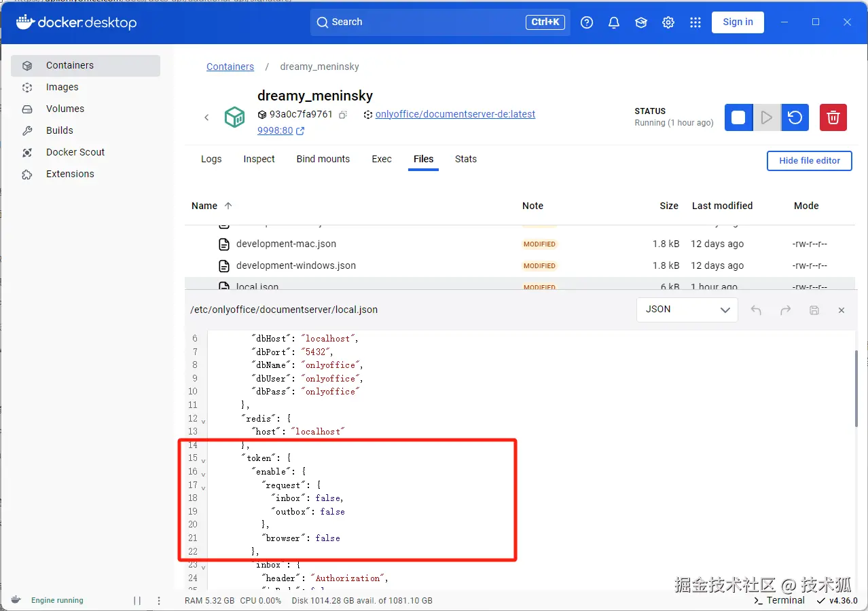The image size is (868, 611).
Task: Click the Size column header
Action: (669, 206)
